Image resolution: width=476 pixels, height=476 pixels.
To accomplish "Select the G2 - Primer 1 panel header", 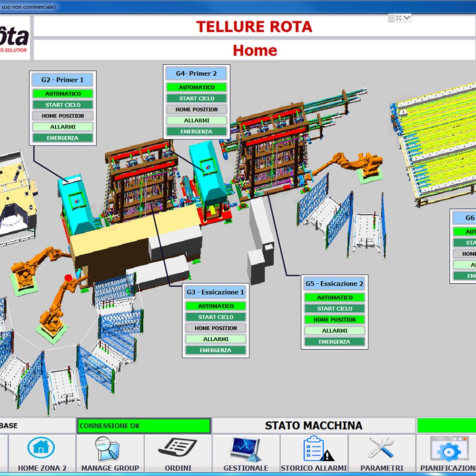I will click(x=62, y=80).
